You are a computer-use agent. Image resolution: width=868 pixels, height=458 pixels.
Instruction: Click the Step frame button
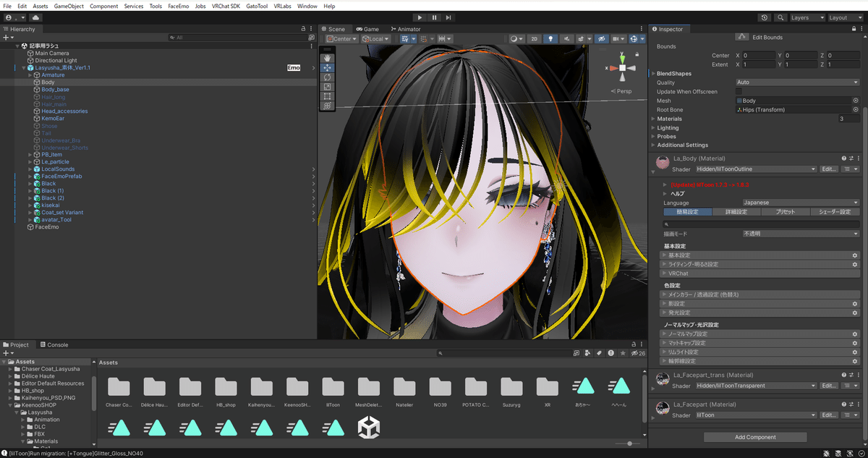(448, 17)
